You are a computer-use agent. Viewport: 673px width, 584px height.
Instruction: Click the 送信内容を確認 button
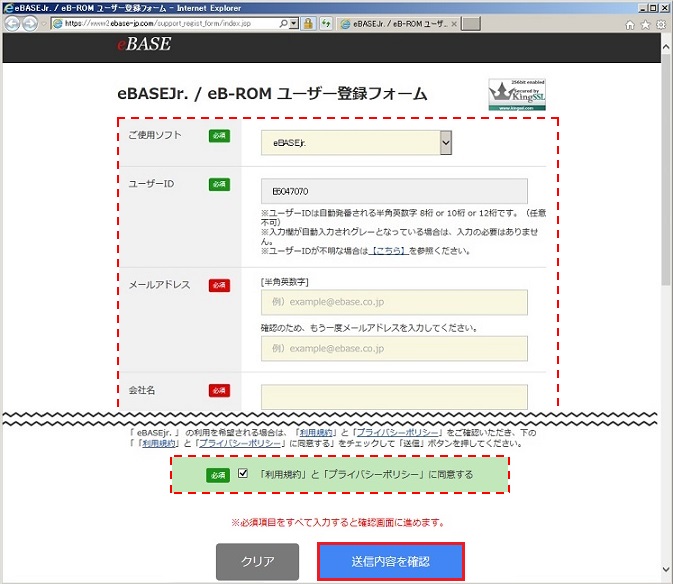[x=391, y=561]
